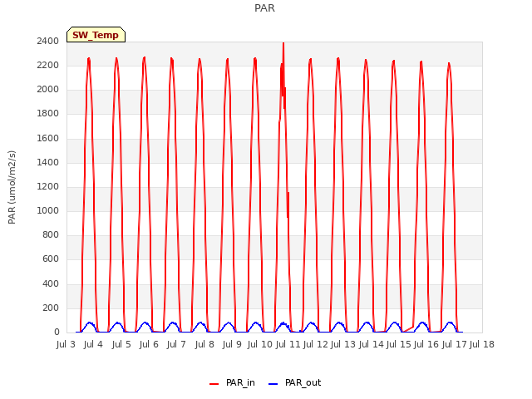Click the 1800 y-axis tick label
This screenshot has width=532, height=399.
coord(48,114)
